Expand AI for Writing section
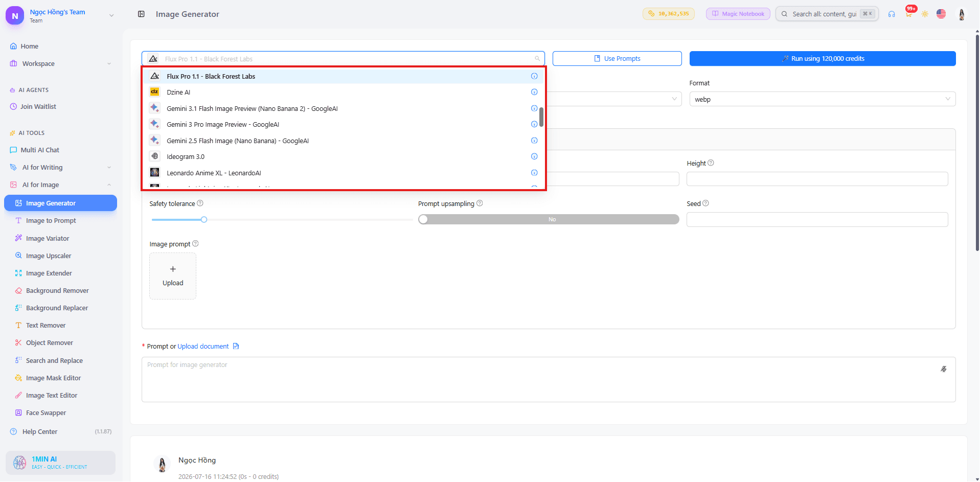The height and width of the screenshot is (482, 980). click(x=61, y=167)
